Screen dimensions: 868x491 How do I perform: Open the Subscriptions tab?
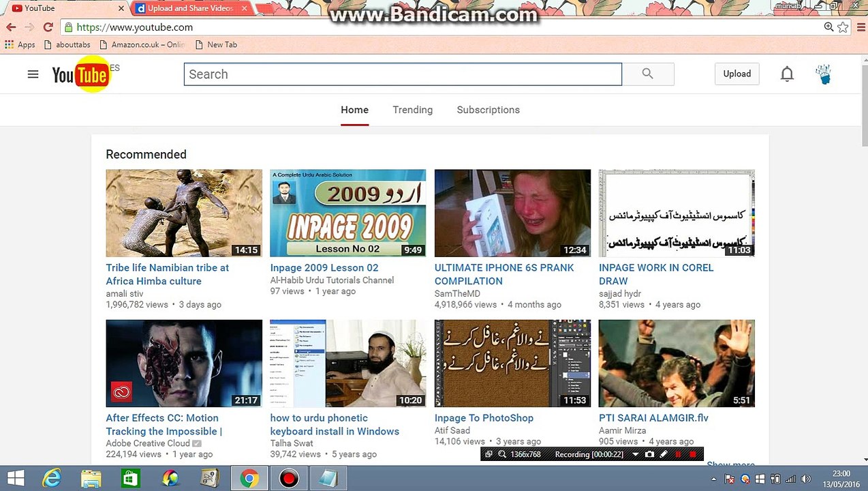[x=488, y=110]
